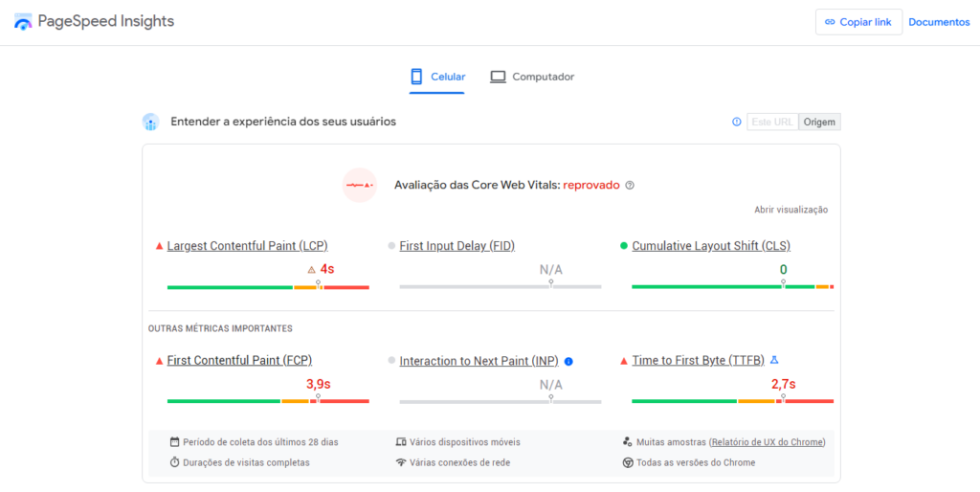Click the gray circle icon beside INP
The image size is (980, 492).
[x=391, y=361]
